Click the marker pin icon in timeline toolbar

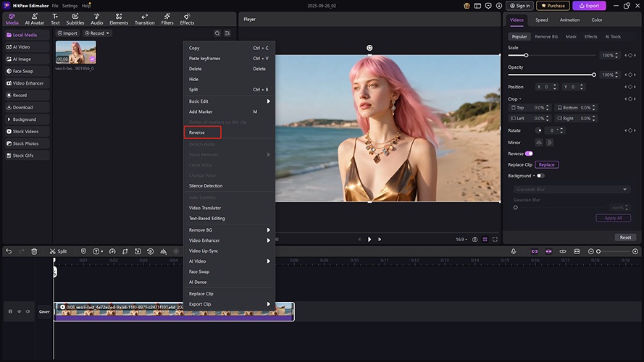pyautogui.click(x=83, y=251)
